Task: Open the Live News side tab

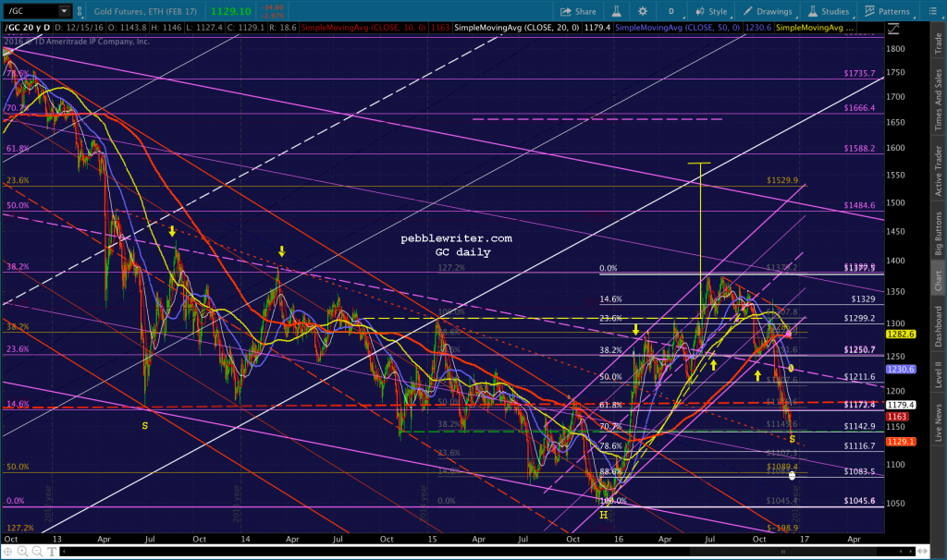Action: tap(938, 422)
